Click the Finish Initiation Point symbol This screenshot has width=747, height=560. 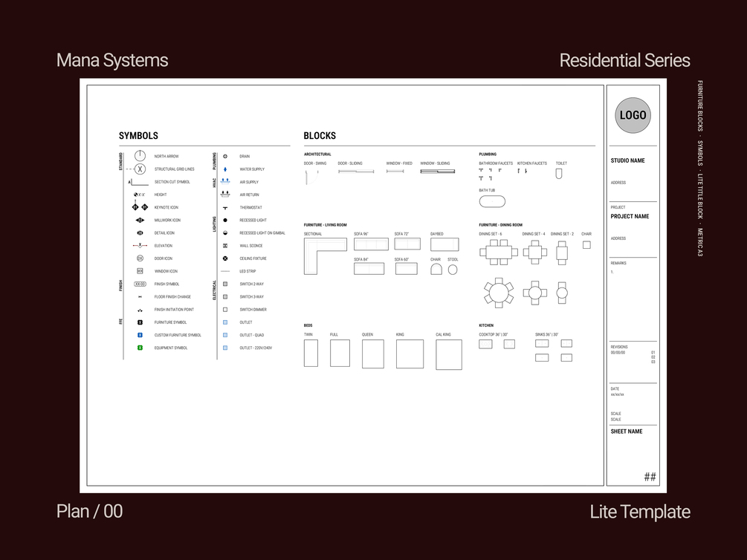tap(140, 310)
